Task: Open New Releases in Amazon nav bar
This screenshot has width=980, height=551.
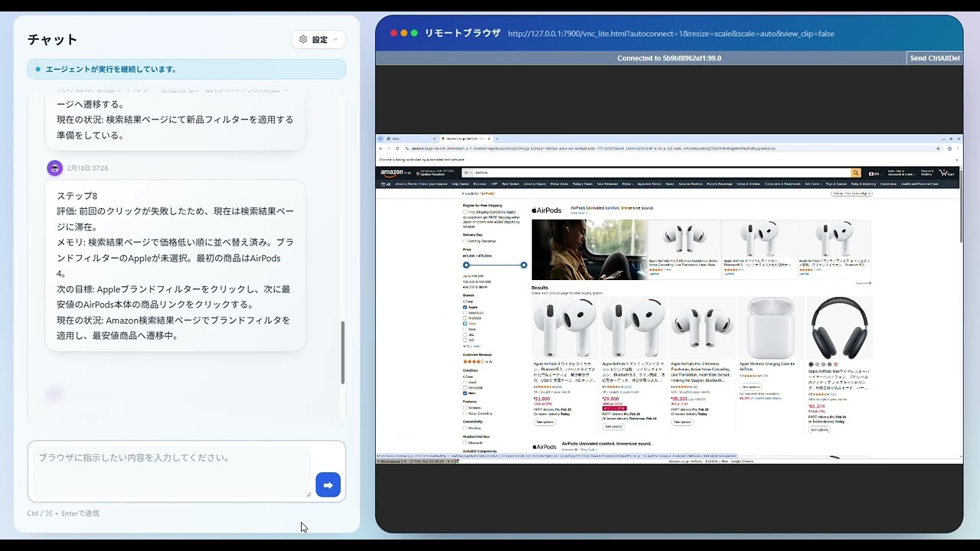Action: tap(607, 184)
